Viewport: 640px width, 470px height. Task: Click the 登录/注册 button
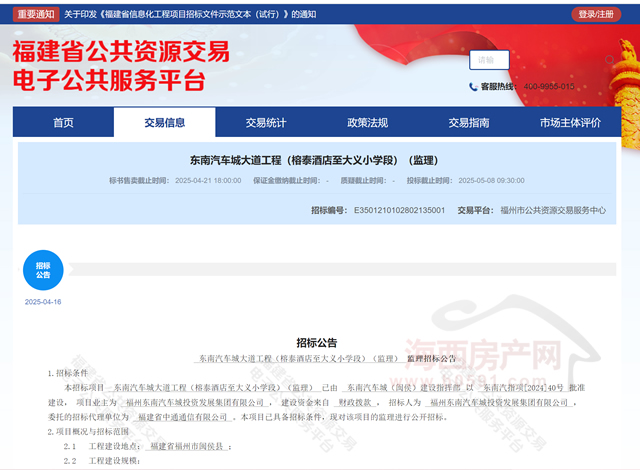pyautogui.click(x=597, y=14)
